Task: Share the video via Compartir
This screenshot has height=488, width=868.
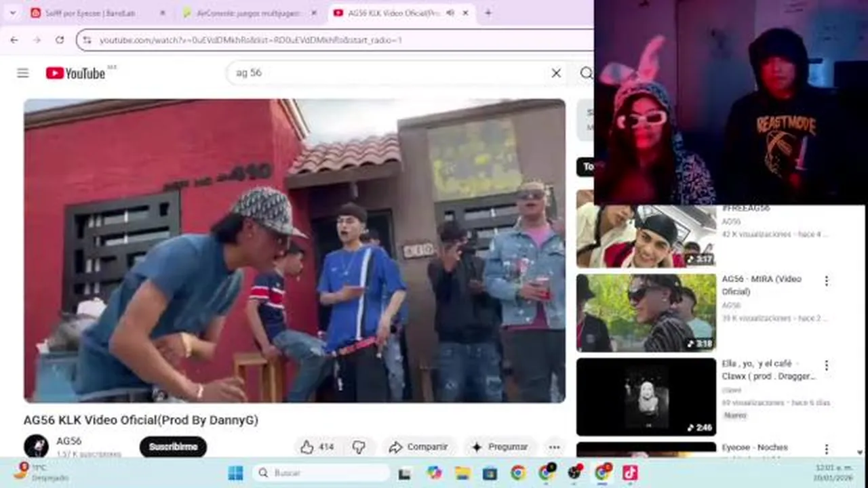Action: 418,447
